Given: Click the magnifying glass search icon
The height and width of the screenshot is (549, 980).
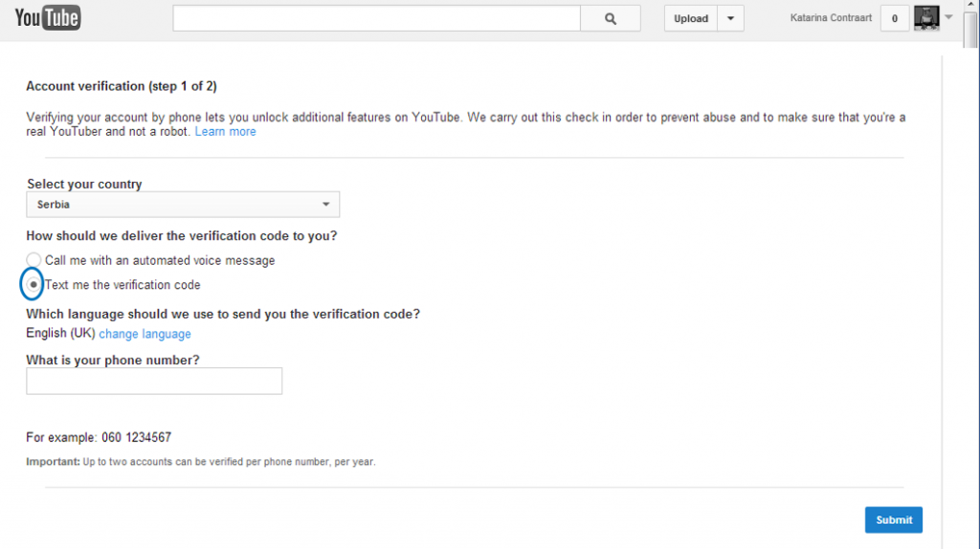Looking at the screenshot, I should (611, 19).
